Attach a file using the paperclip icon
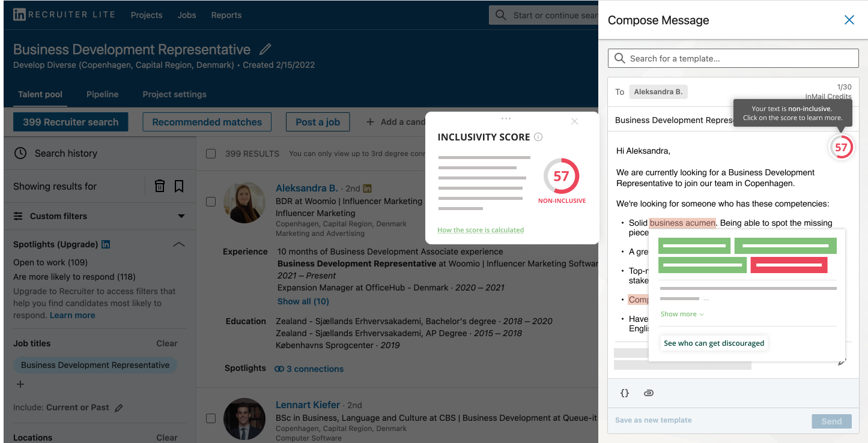 tap(648, 393)
